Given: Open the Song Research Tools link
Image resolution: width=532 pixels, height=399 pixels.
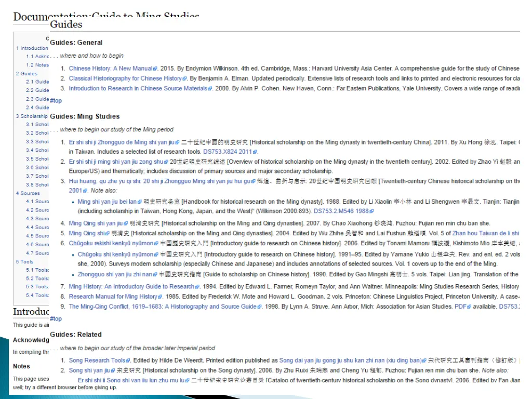Looking at the screenshot, I should coord(97,361).
